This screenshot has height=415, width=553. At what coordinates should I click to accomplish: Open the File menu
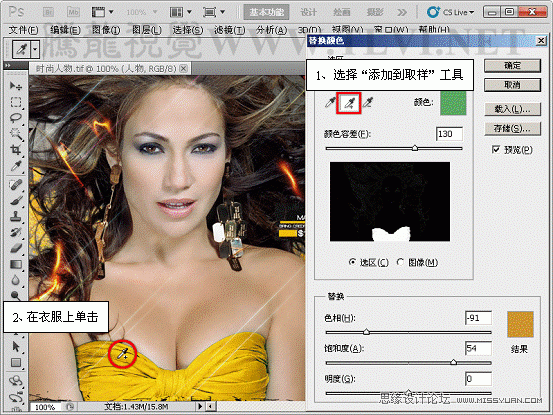[23, 30]
